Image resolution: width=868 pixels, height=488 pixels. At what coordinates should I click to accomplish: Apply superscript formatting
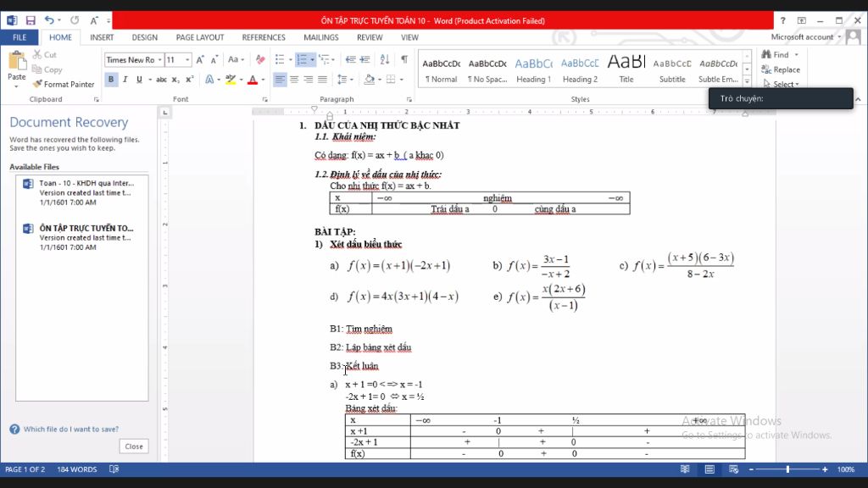pos(189,80)
